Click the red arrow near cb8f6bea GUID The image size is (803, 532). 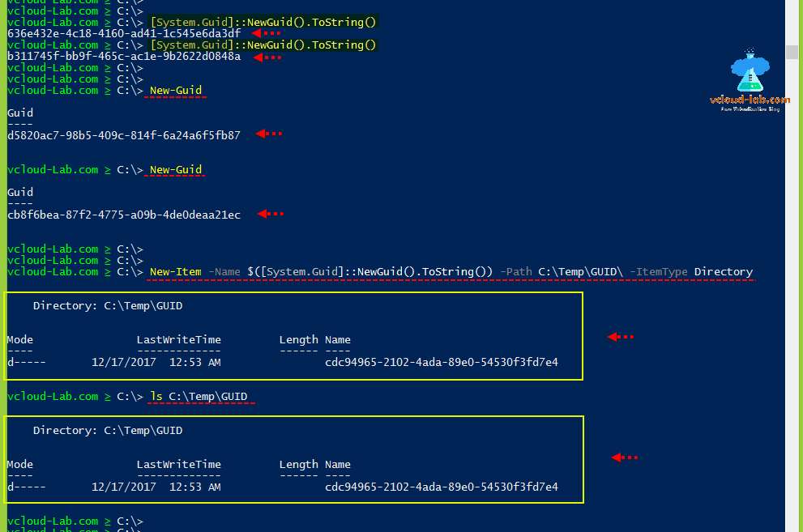tap(270, 214)
